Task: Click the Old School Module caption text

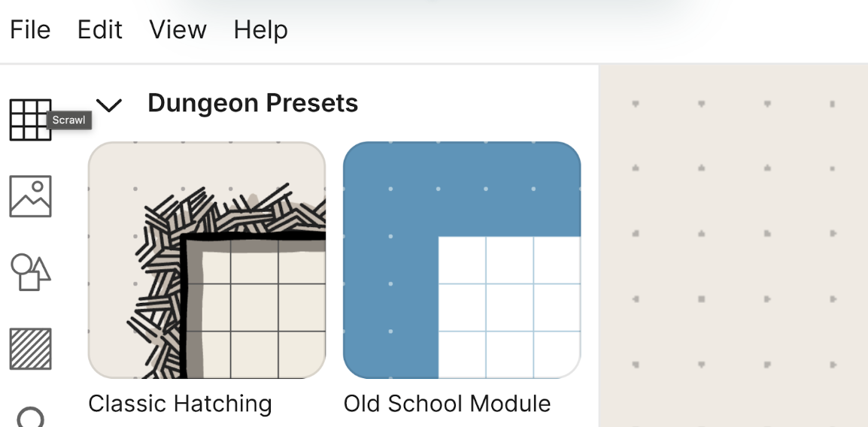Action: (447, 404)
